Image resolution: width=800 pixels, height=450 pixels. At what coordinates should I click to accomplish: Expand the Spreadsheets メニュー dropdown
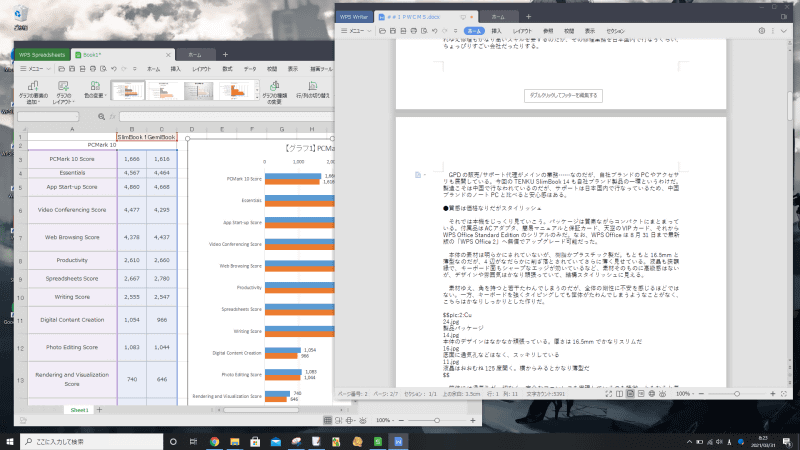pyautogui.click(x=35, y=69)
